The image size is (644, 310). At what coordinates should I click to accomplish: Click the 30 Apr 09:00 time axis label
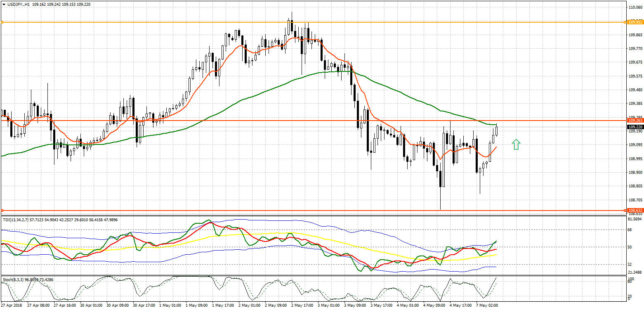click(x=118, y=305)
